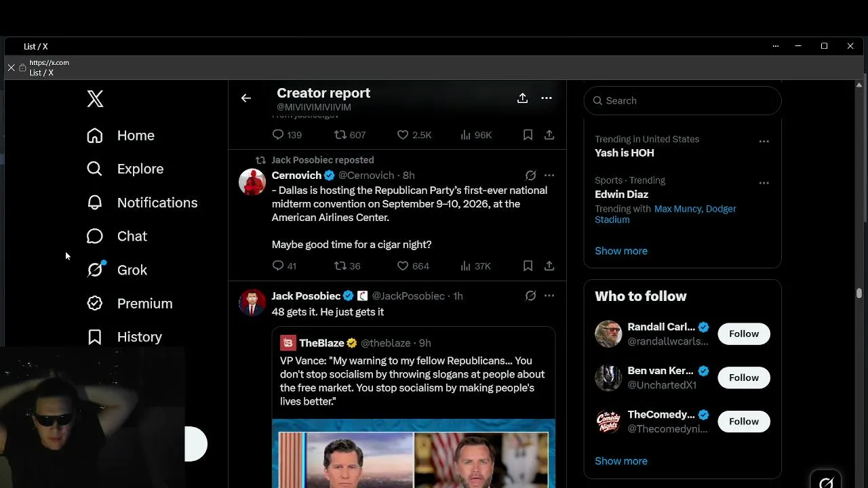Open the Edwin Diaz trending topic

pos(622,195)
